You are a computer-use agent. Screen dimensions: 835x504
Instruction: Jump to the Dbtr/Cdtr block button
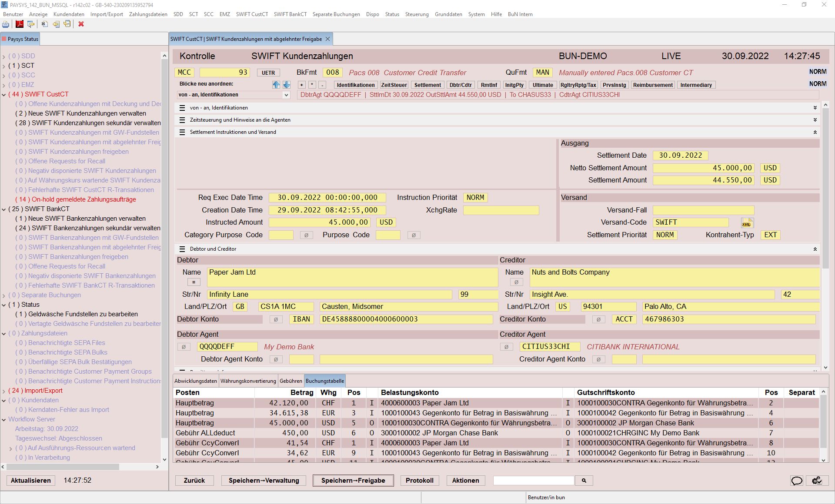[461, 85]
